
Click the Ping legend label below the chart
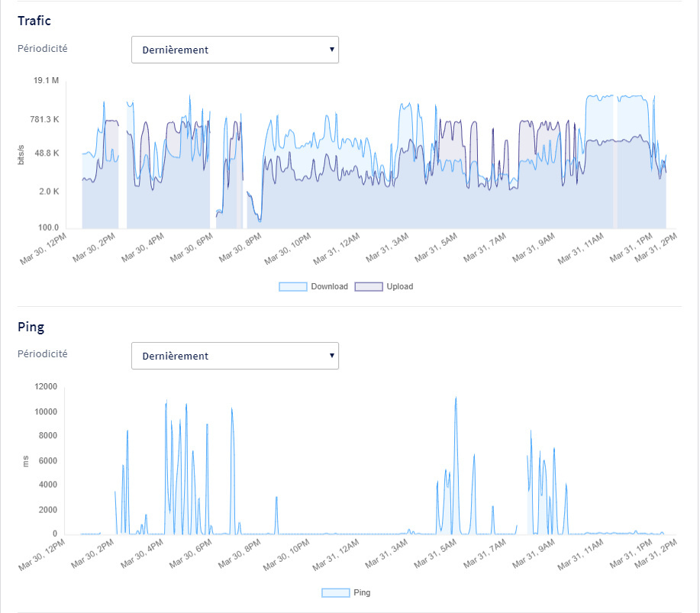tap(362, 593)
